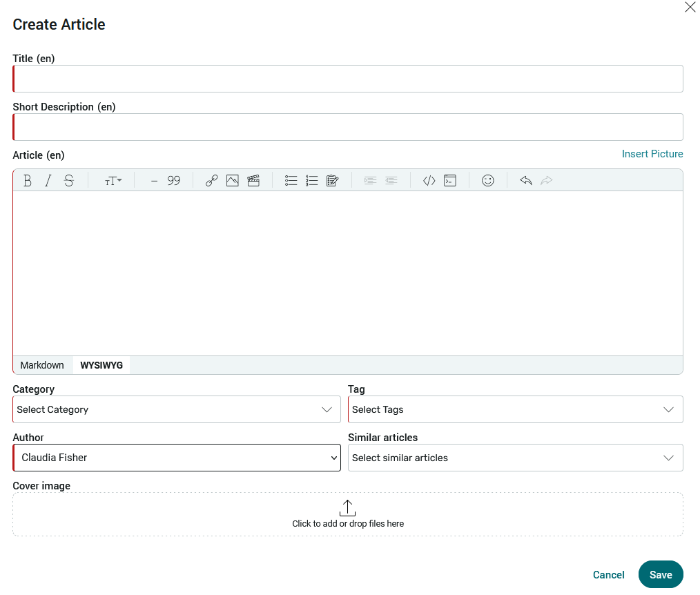This screenshot has width=700, height=595.
Task: Undo the last edit
Action: click(x=526, y=180)
